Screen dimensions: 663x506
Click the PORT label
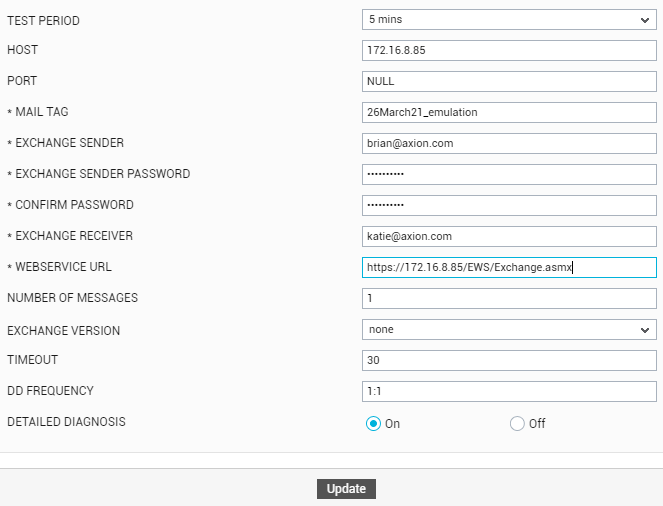[x=22, y=81]
